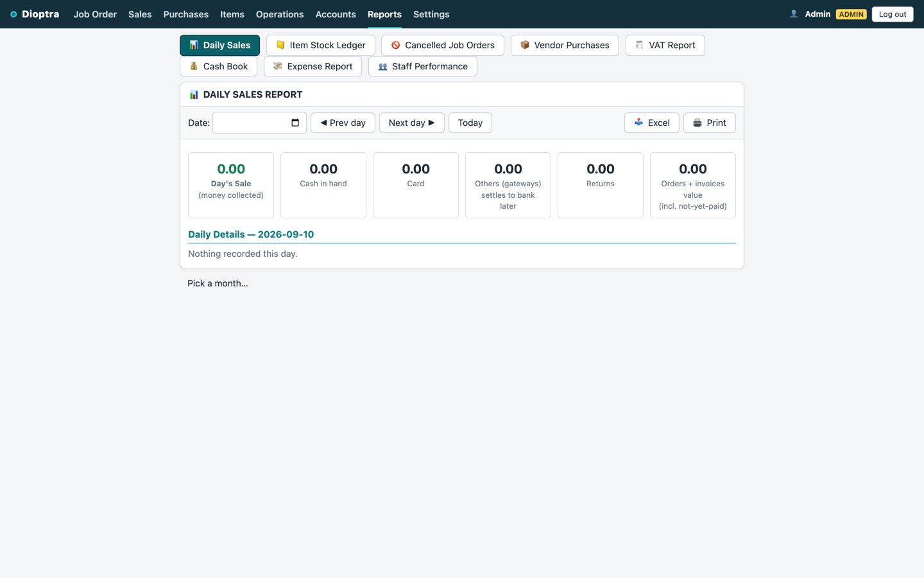Go to the previous day

(343, 123)
